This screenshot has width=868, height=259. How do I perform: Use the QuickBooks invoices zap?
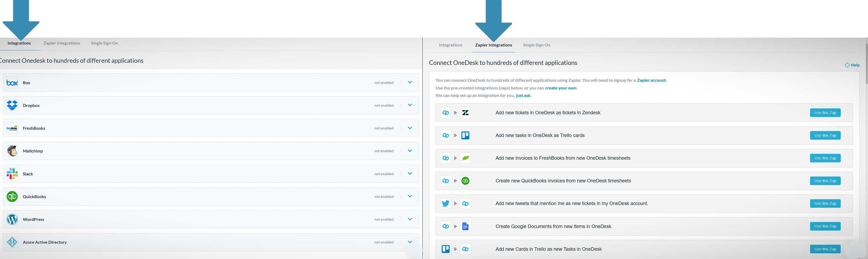point(825,180)
